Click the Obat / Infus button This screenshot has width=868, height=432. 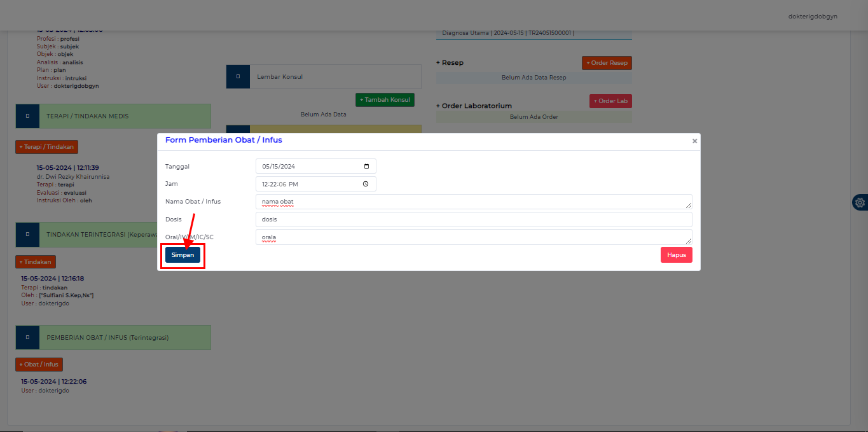[x=38, y=364]
